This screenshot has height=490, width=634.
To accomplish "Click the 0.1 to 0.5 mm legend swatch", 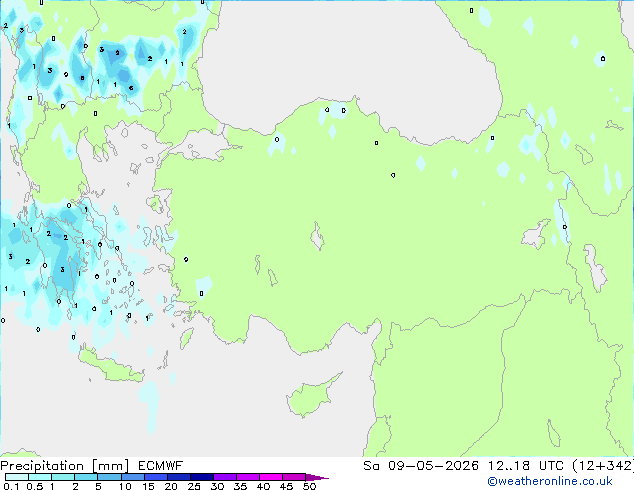I will pos(17,477).
